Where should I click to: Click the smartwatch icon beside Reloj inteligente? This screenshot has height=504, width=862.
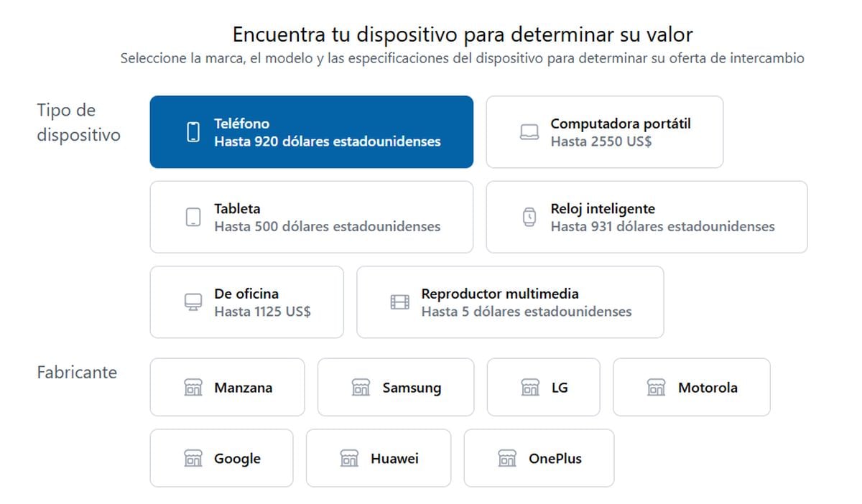(x=528, y=216)
